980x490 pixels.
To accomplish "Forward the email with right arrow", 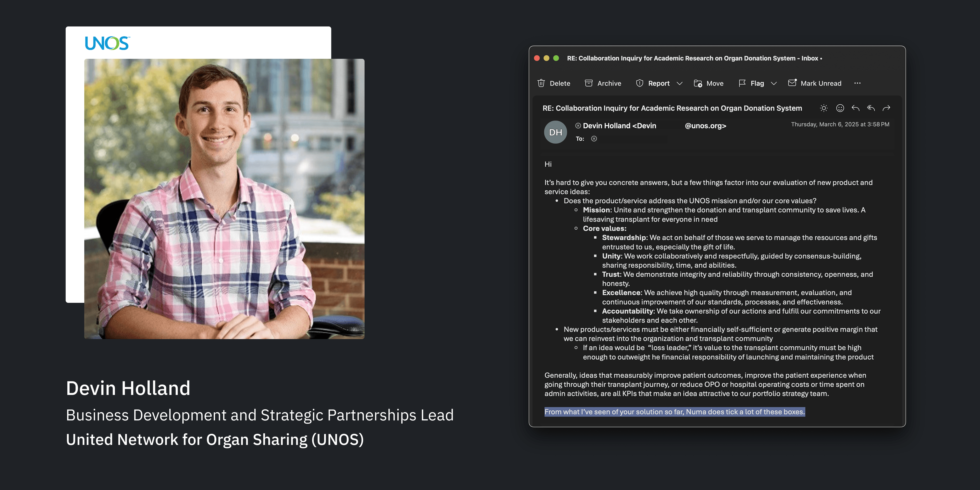I will point(886,109).
